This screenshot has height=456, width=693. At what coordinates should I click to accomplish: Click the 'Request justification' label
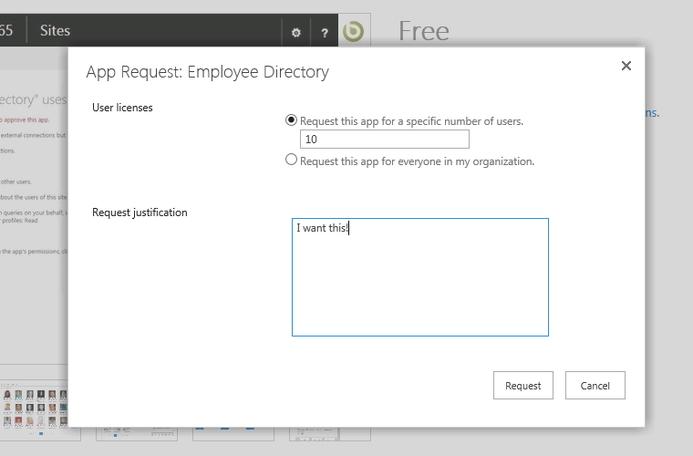140,213
